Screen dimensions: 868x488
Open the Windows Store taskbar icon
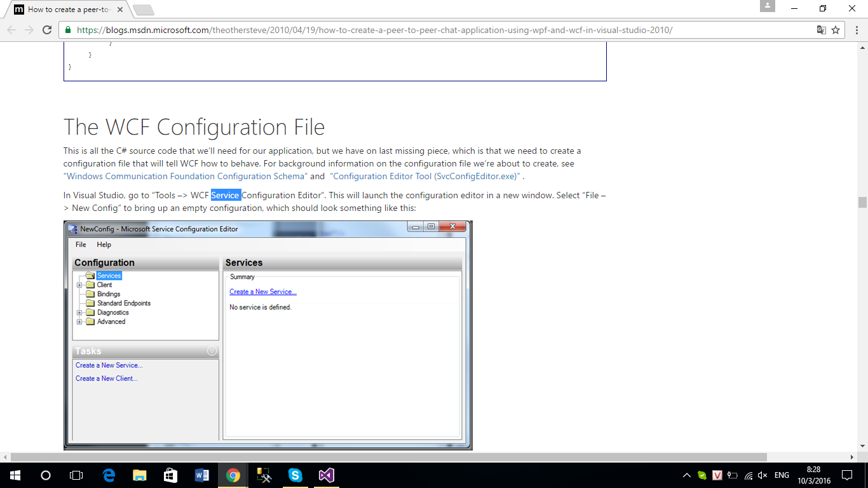(x=170, y=475)
